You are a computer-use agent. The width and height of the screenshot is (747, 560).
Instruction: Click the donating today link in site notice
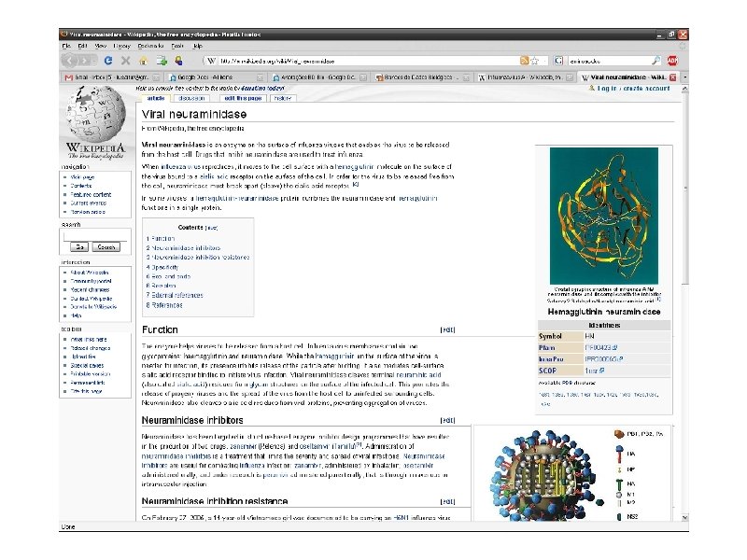pos(262,89)
